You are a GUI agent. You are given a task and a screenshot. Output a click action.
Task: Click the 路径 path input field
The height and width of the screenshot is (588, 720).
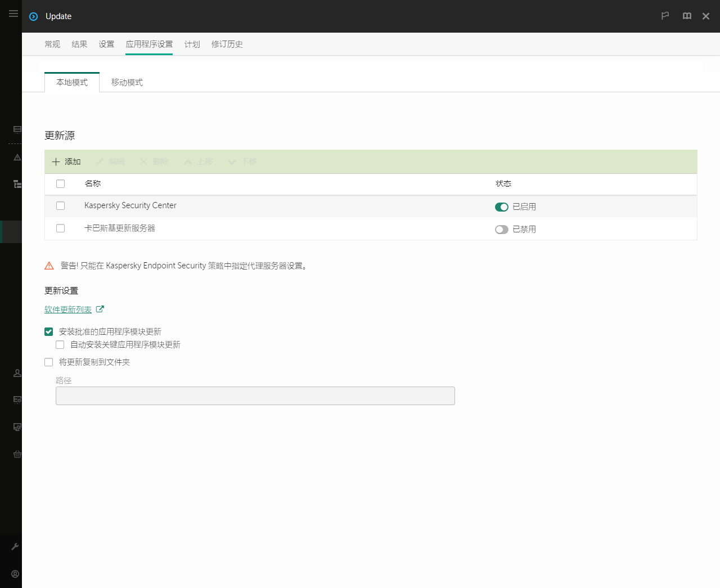(x=255, y=396)
